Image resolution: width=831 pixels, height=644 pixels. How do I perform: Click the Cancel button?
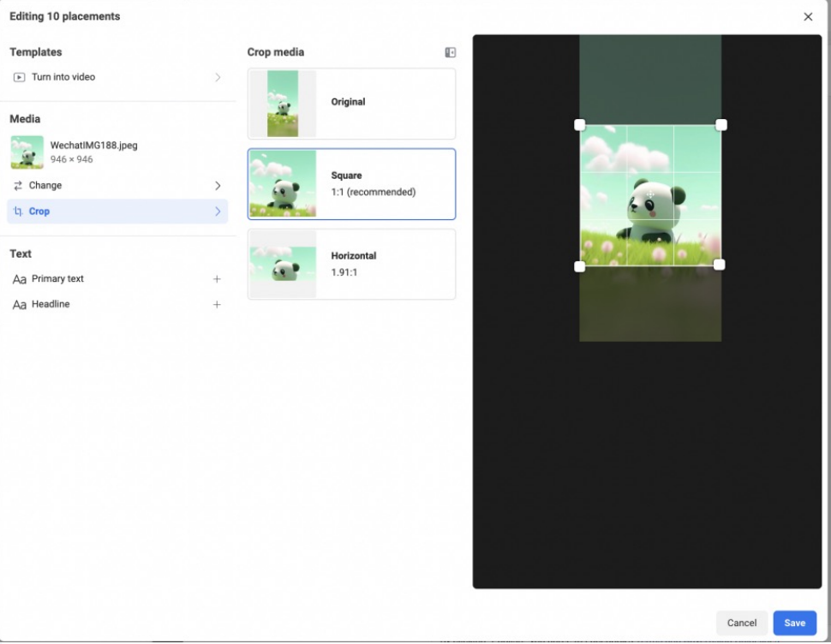point(741,623)
